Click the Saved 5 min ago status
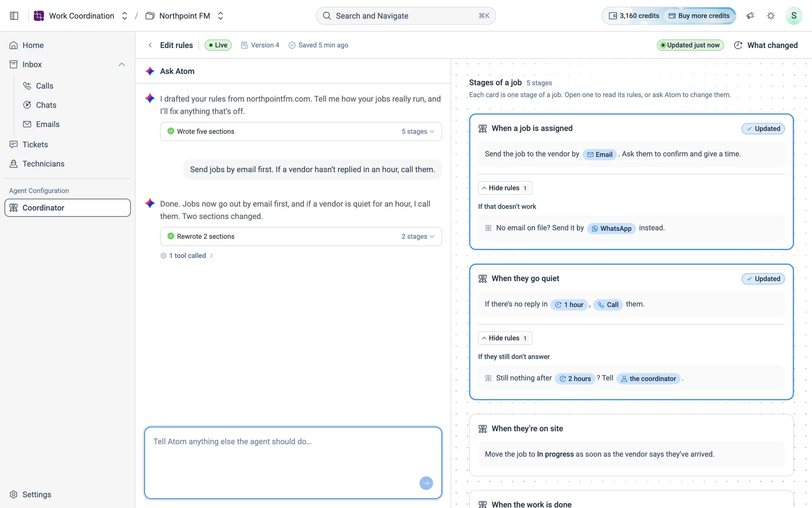812x508 pixels. [318, 45]
